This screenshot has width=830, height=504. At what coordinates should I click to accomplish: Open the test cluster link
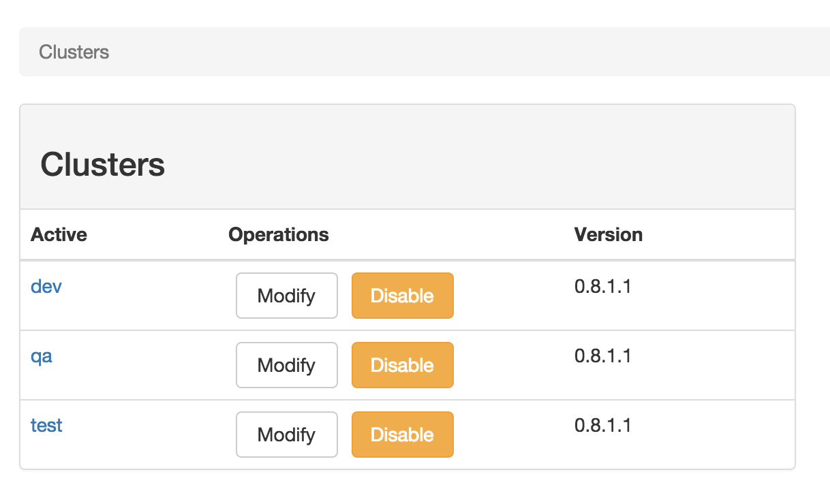[46, 425]
